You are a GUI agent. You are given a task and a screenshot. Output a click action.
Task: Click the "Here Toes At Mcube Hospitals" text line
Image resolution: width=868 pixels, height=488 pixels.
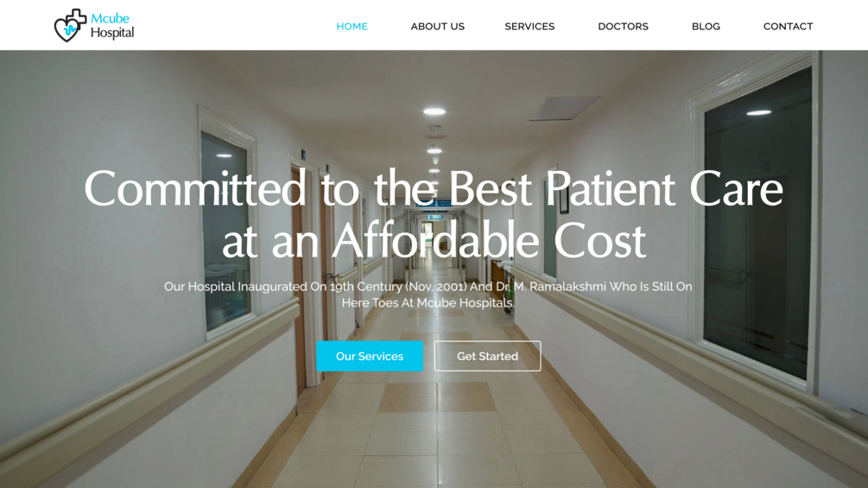428,302
